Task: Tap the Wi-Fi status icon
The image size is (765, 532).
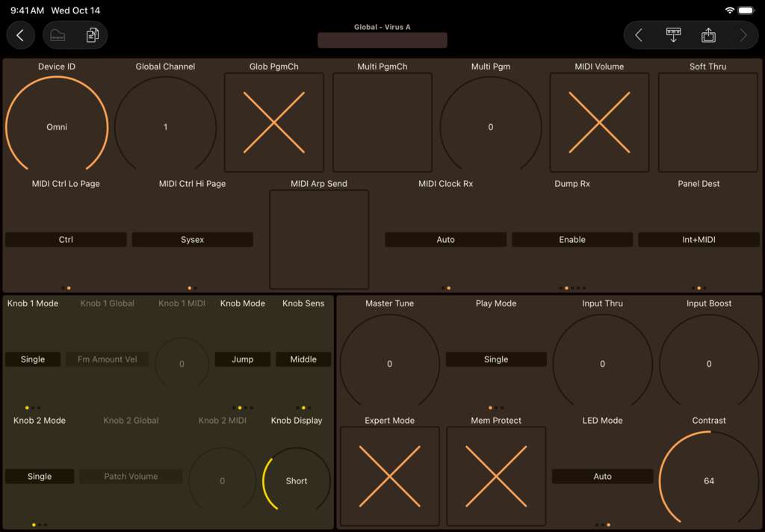Action: (x=729, y=10)
